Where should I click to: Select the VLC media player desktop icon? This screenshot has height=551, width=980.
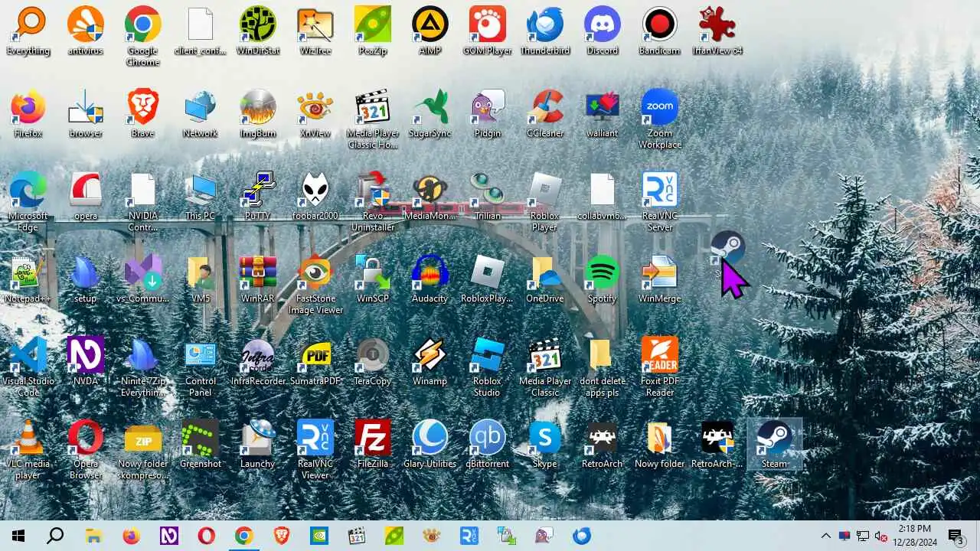[x=28, y=449]
